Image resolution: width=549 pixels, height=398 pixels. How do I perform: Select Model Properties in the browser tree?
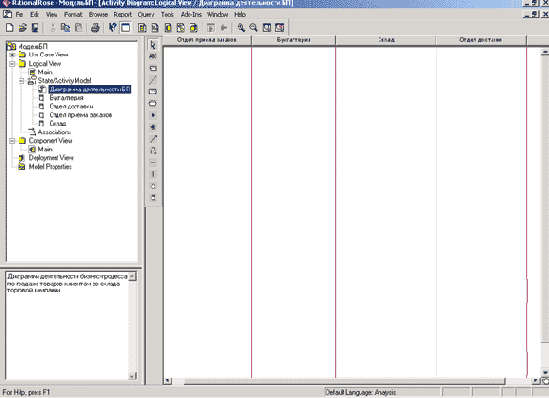(x=50, y=167)
